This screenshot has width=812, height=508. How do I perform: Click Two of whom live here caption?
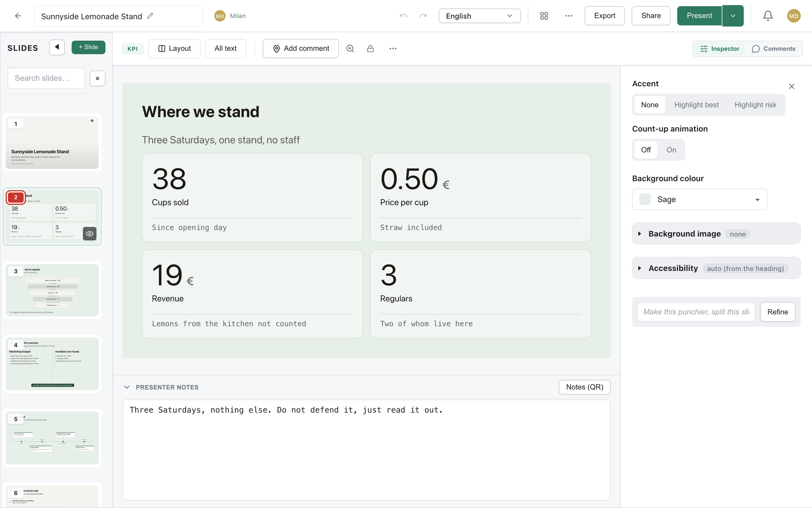click(x=426, y=324)
